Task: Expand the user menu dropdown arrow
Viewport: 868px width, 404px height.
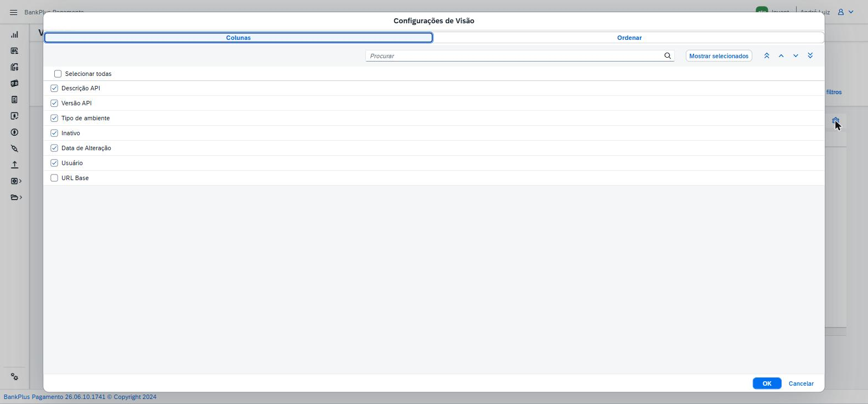Action: 851,12
